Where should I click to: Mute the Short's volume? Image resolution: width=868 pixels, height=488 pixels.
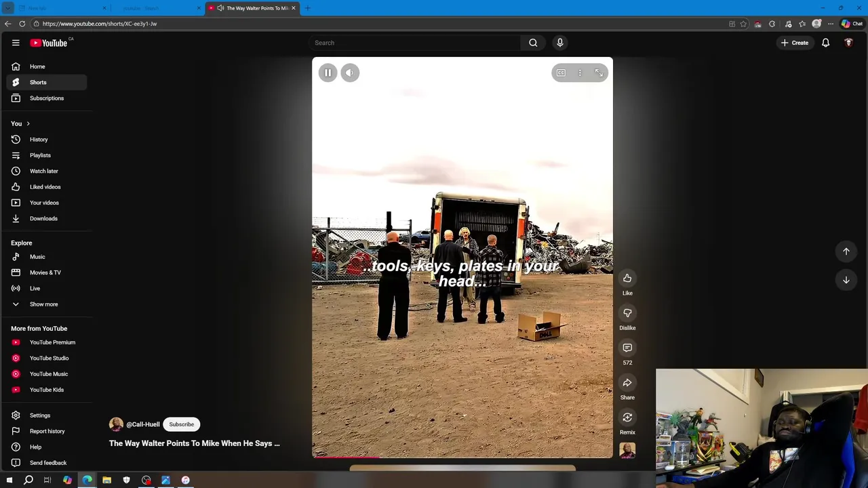coord(350,73)
